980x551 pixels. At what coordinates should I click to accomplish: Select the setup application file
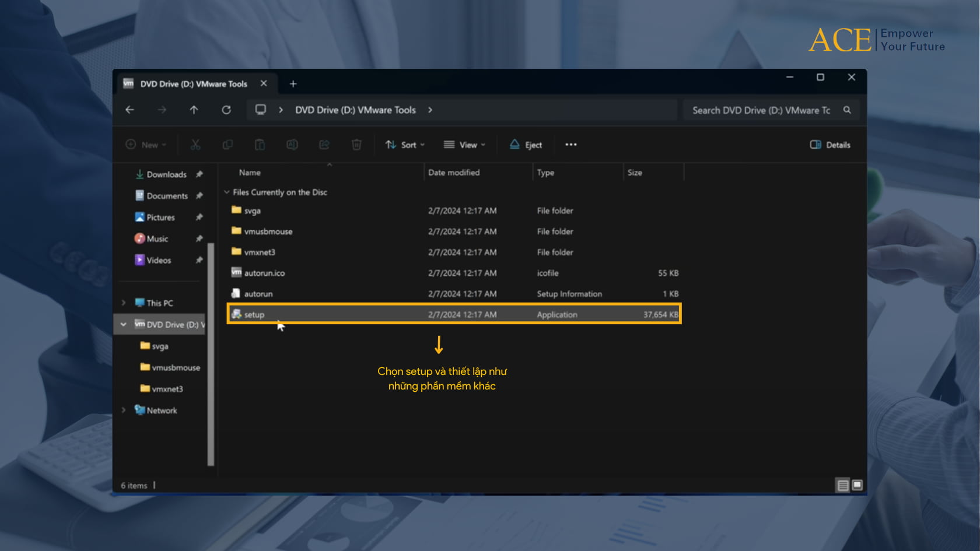454,314
